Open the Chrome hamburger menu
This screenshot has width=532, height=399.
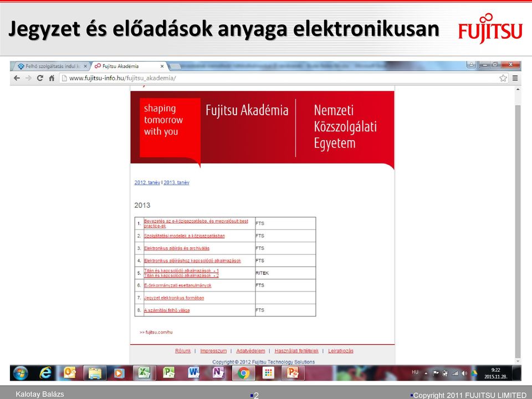point(515,78)
